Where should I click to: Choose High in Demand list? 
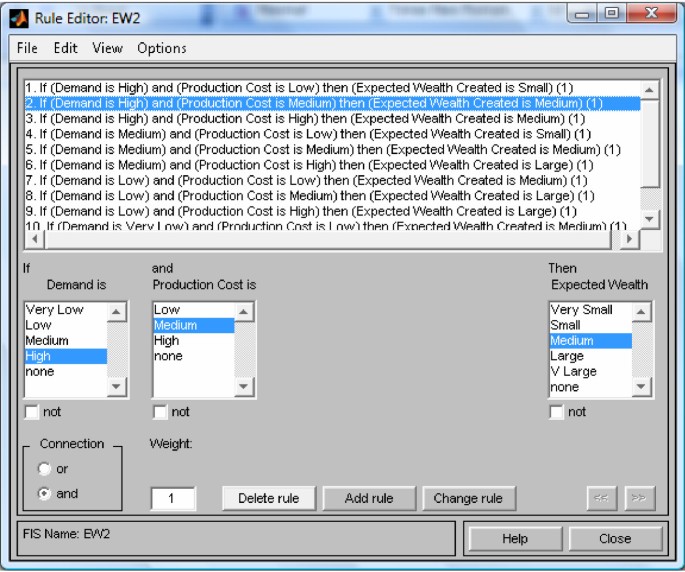coord(66,356)
